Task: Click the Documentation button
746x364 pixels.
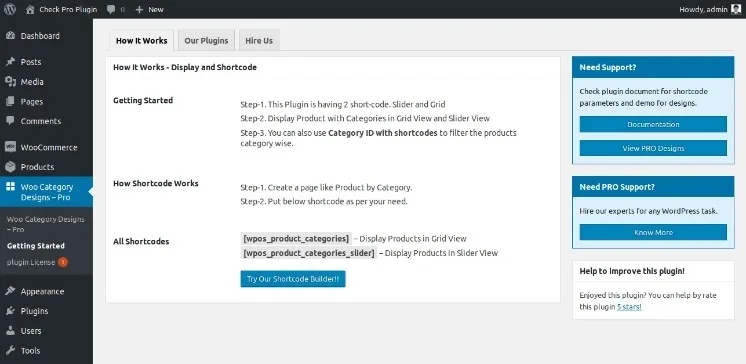Action: click(x=653, y=124)
